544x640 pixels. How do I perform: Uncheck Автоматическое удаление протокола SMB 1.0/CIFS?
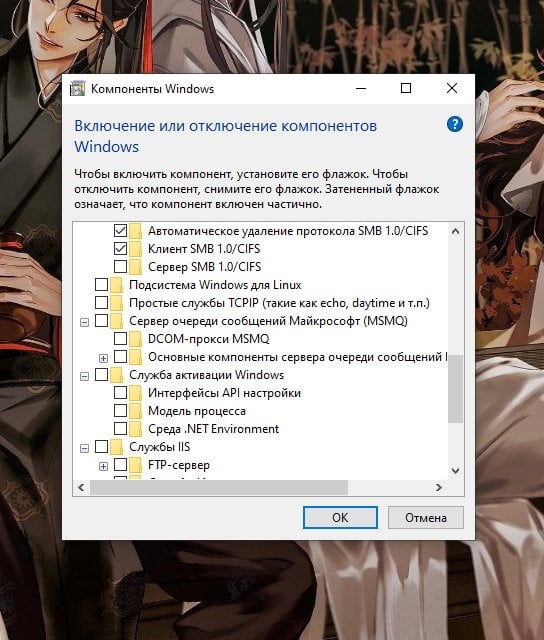point(120,230)
